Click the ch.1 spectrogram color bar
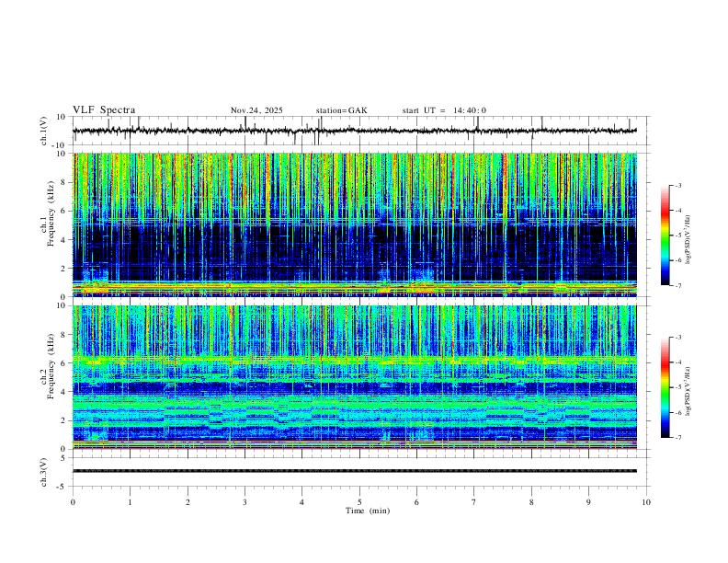This screenshot has height=563, width=728. coord(665,236)
